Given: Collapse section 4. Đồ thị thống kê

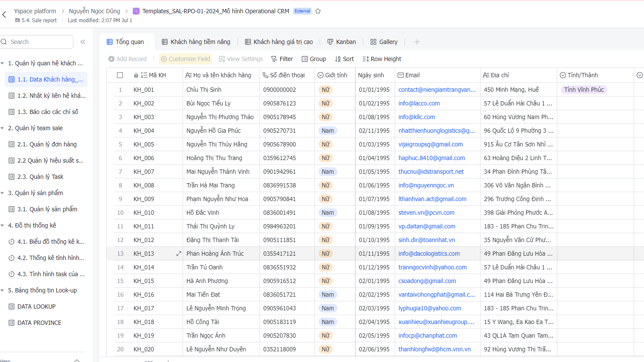Looking at the screenshot, I should pos(3,225).
